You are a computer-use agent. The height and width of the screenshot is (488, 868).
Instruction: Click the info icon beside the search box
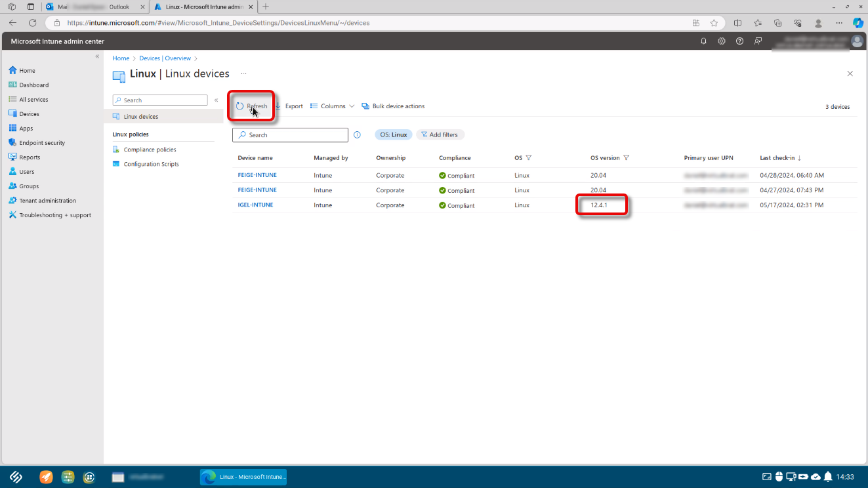(357, 134)
